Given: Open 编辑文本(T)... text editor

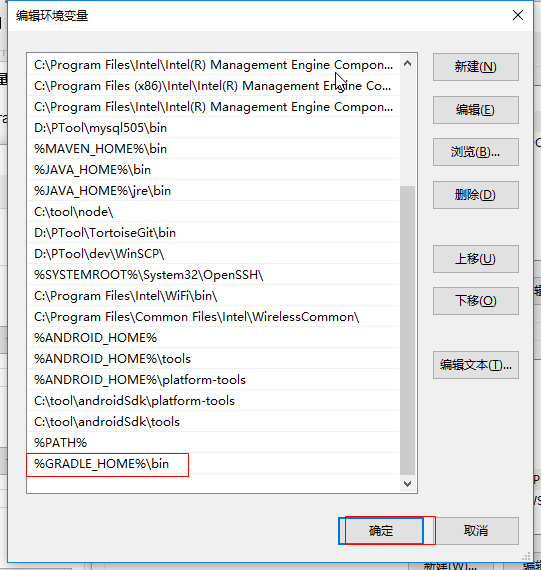Looking at the screenshot, I should 476,365.
